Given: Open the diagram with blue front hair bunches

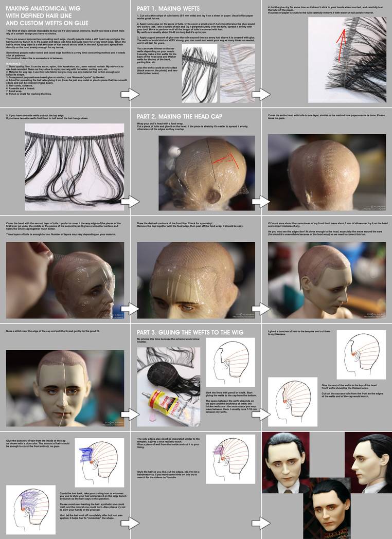Looking at the screenshot, I should [x=99, y=462].
